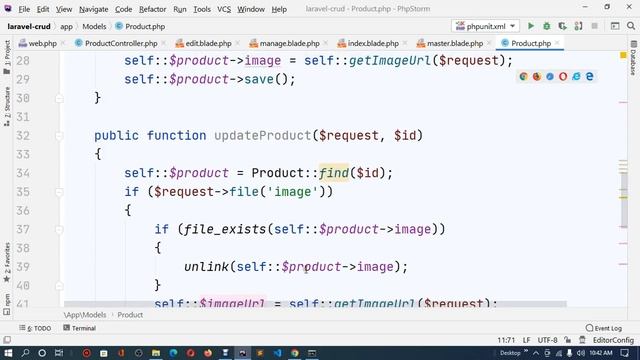Click the fold end marker on line 30
Image resolution: width=640 pixels, height=360 pixels.
click(59, 98)
